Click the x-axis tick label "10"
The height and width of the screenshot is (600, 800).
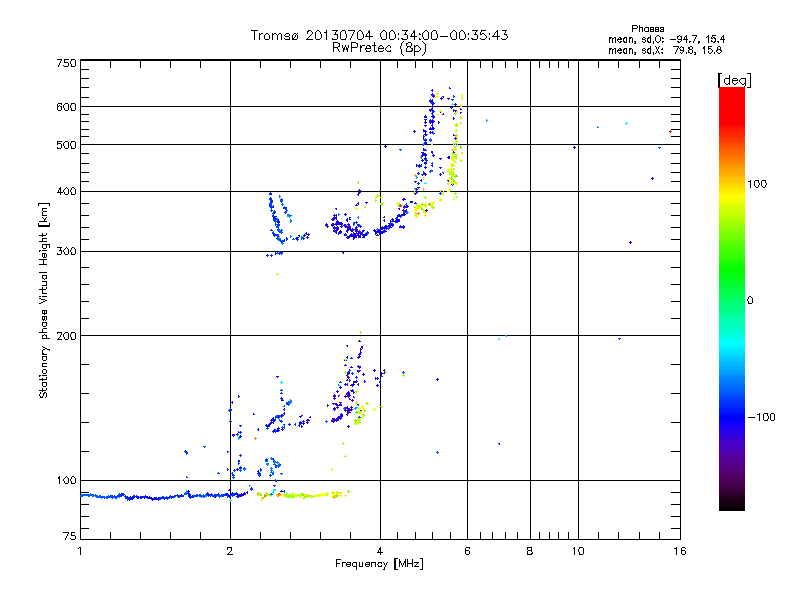pyautogui.click(x=578, y=551)
